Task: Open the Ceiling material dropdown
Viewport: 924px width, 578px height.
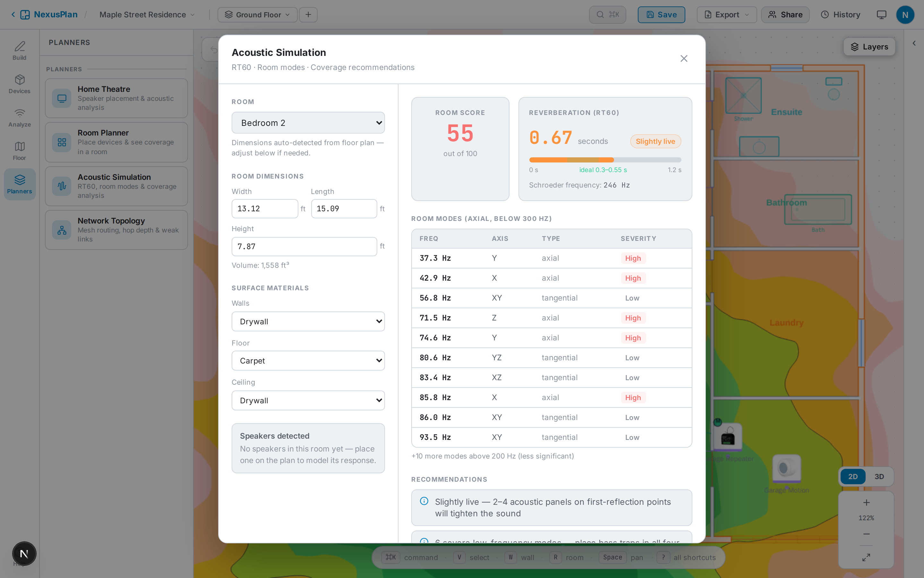Action: 308,400
